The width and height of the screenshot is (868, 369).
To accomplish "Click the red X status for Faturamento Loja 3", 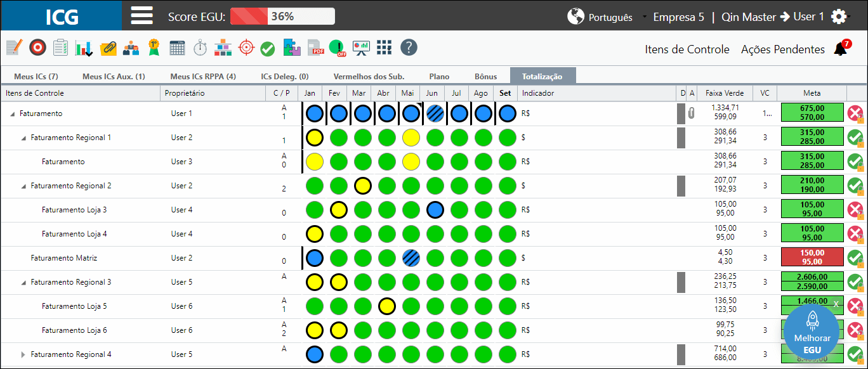I will (855, 210).
